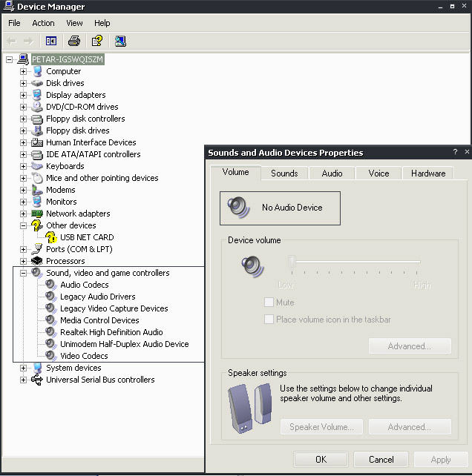Click the System devices category icon
The width and height of the screenshot is (472, 476).
[37, 368]
